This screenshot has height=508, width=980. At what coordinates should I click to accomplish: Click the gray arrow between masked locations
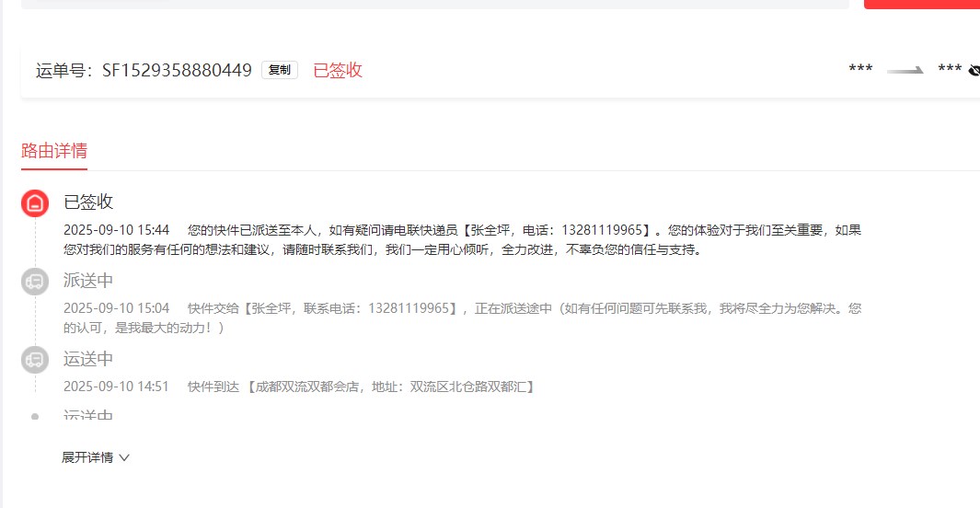coord(905,70)
